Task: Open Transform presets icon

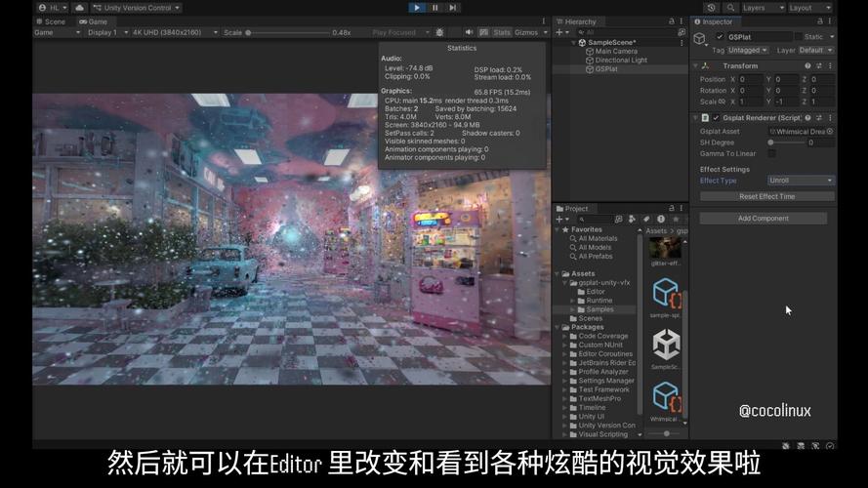Action: [819, 65]
